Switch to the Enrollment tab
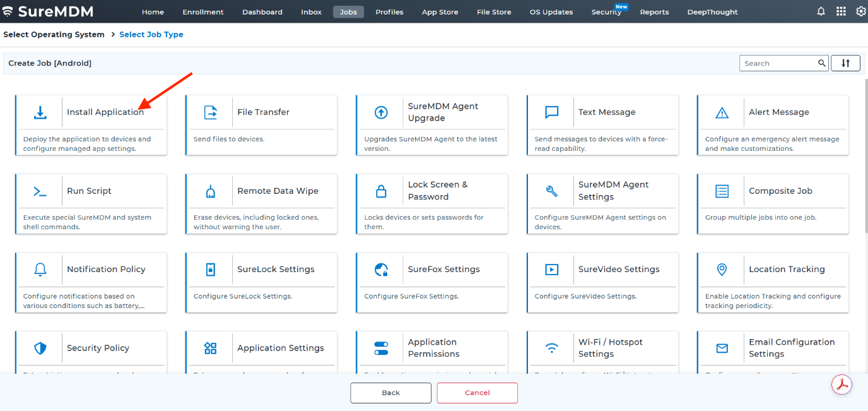 pyautogui.click(x=203, y=12)
